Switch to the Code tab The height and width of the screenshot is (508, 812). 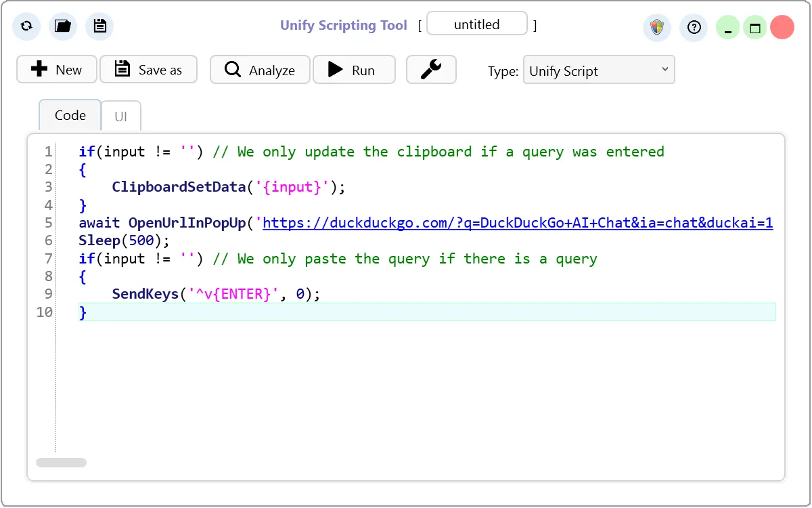click(x=70, y=115)
